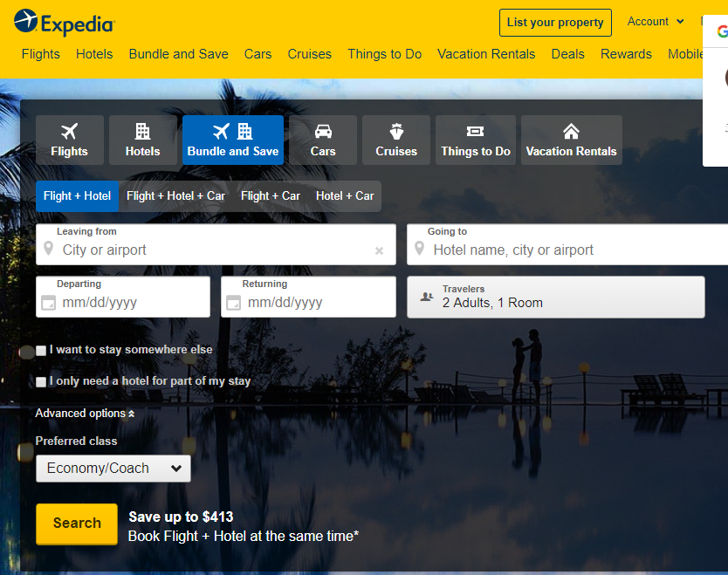
Task: Click the Expedia logo icon
Action: pos(25,22)
